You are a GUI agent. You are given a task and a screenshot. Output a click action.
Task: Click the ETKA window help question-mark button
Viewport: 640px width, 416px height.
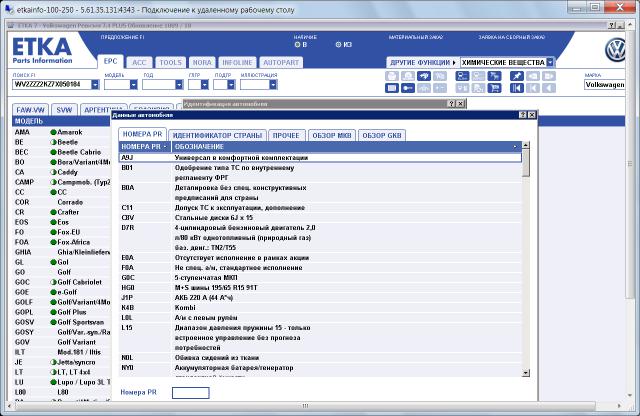pos(612,25)
